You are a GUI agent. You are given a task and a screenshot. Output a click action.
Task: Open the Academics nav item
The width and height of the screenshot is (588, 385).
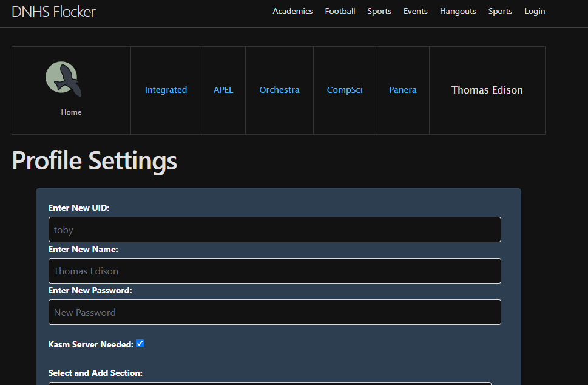292,12
